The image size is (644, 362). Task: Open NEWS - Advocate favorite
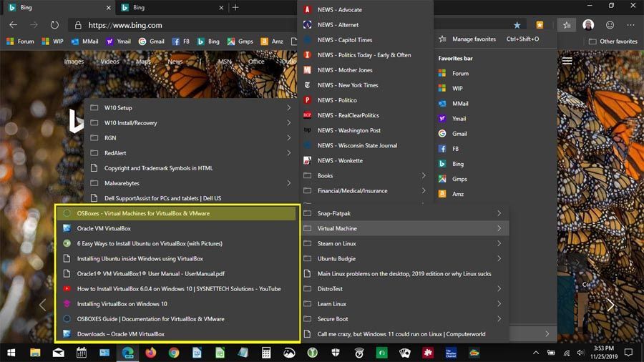pos(366,9)
